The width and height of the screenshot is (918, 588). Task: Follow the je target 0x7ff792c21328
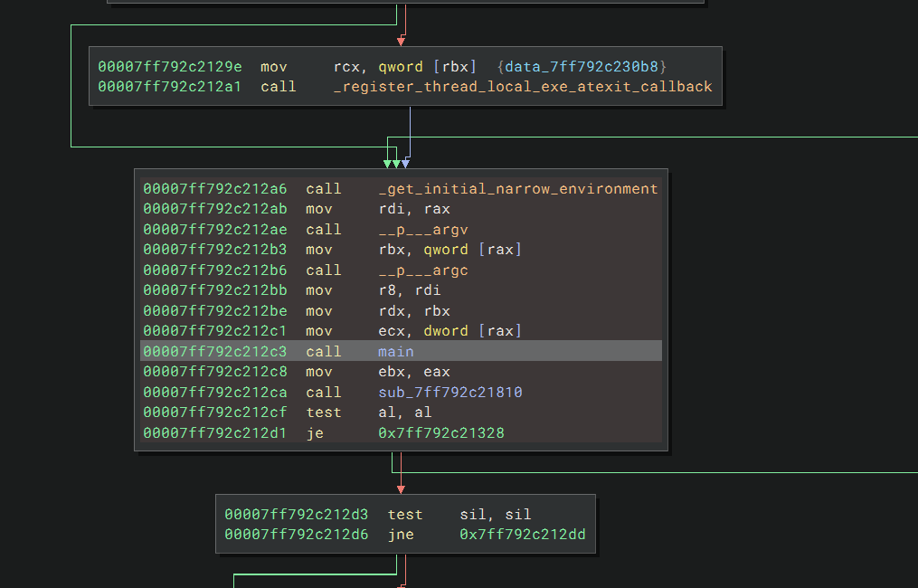pyautogui.click(x=440, y=433)
